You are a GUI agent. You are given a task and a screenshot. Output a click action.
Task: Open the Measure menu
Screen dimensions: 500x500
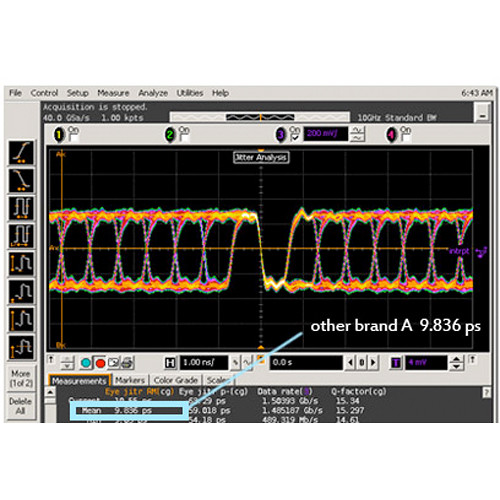coord(113,93)
